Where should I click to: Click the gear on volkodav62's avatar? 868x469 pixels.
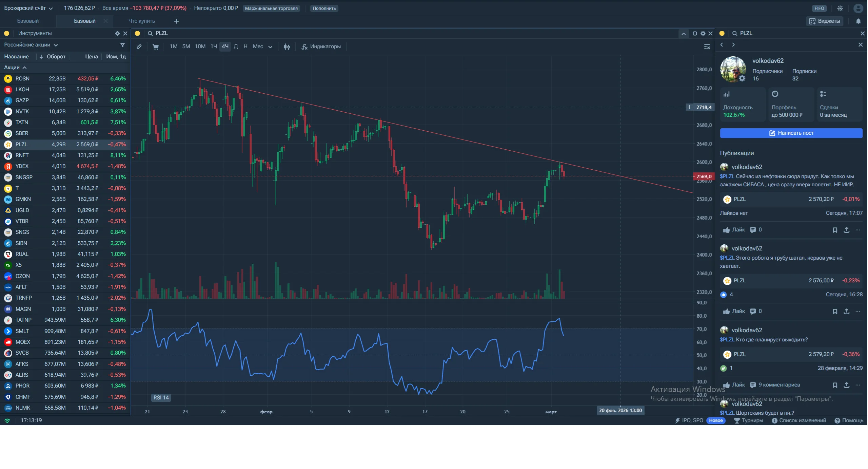742,78
